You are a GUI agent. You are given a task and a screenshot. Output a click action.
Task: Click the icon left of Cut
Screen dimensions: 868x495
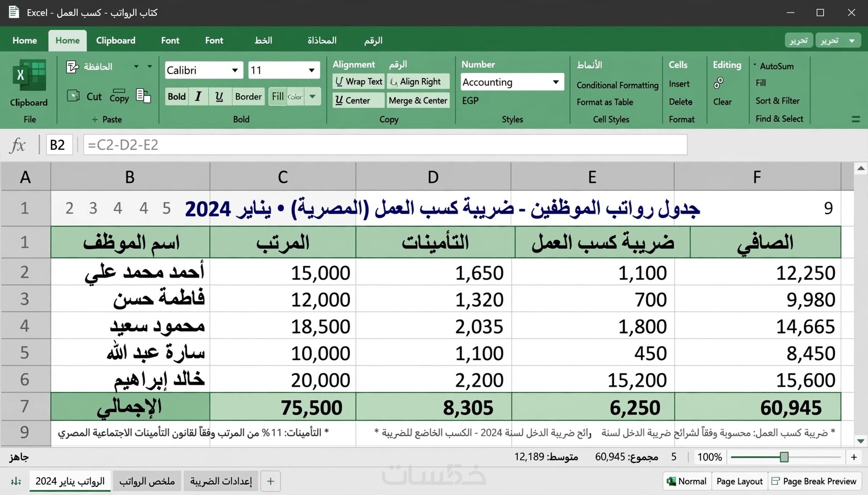click(73, 96)
